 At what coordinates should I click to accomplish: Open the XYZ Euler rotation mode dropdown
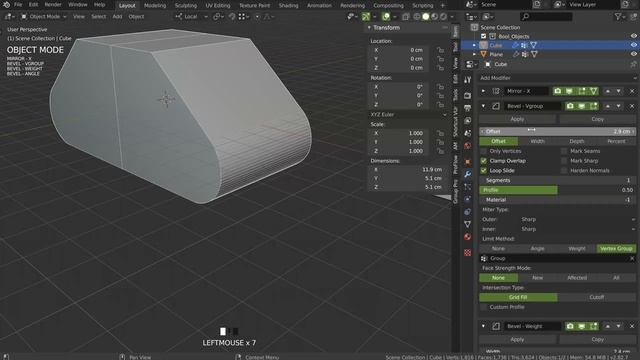tap(408, 115)
